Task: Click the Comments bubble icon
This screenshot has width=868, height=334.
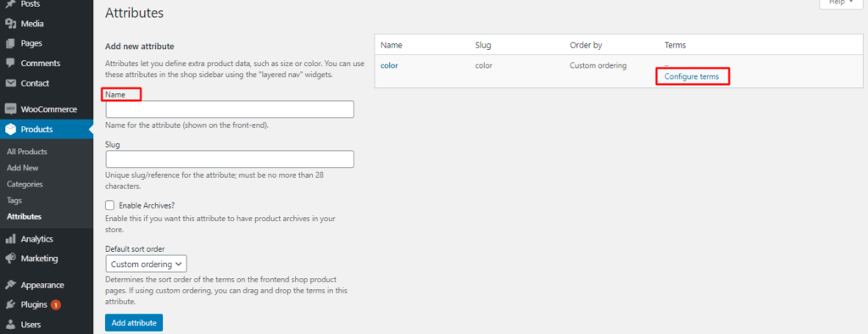Action: 10,63
